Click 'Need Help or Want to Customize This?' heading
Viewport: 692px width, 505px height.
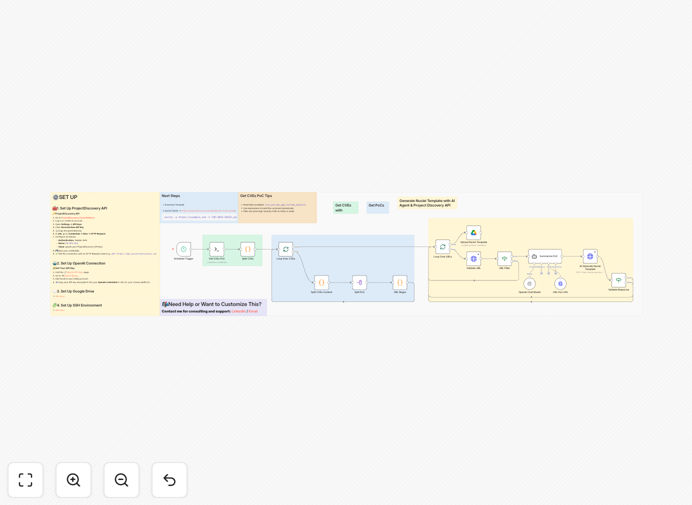(x=212, y=304)
